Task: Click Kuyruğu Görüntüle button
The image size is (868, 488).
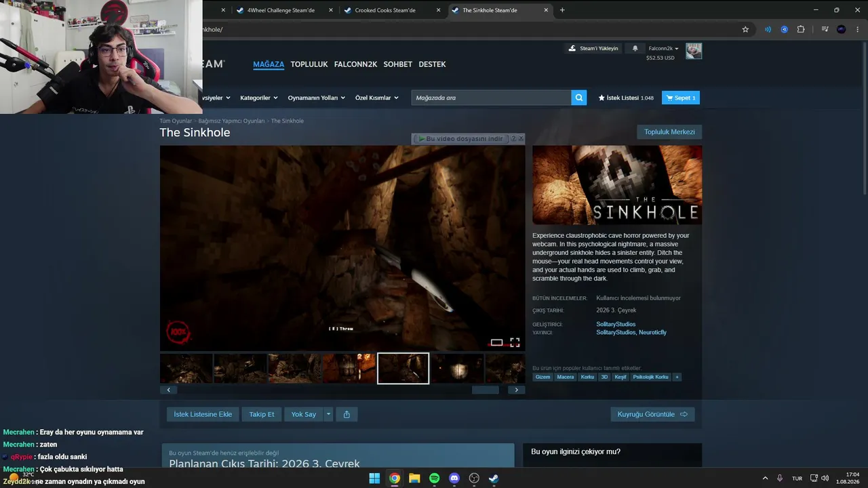Action: pos(652,414)
